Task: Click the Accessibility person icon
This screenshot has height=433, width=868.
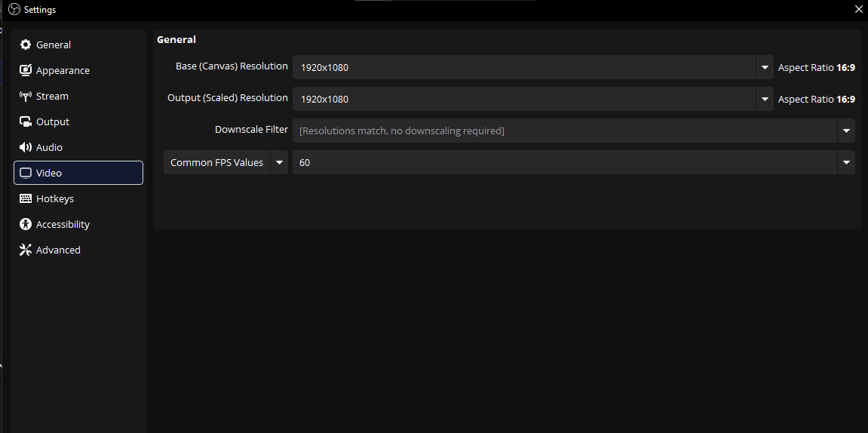Action: (x=26, y=224)
